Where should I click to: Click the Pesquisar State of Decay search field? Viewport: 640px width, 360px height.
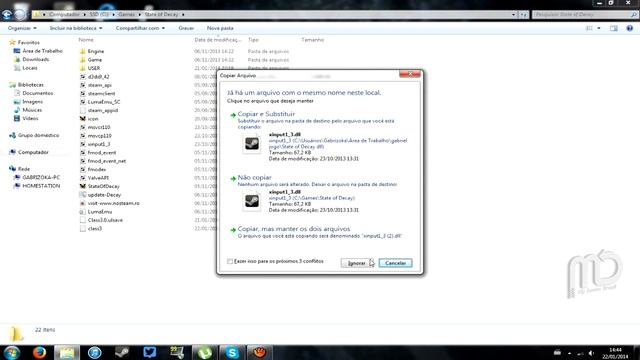[584, 14]
